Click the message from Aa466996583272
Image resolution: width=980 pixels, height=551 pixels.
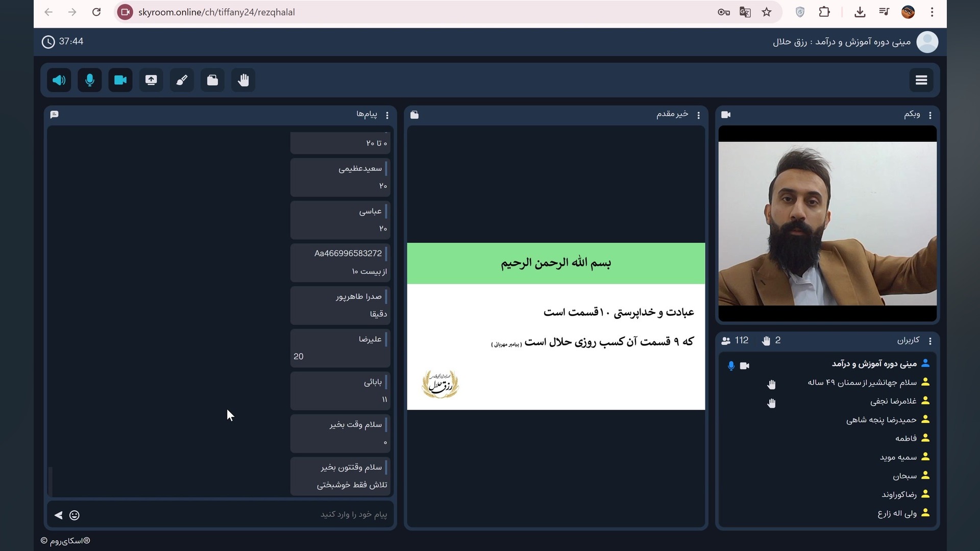pyautogui.click(x=340, y=263)
